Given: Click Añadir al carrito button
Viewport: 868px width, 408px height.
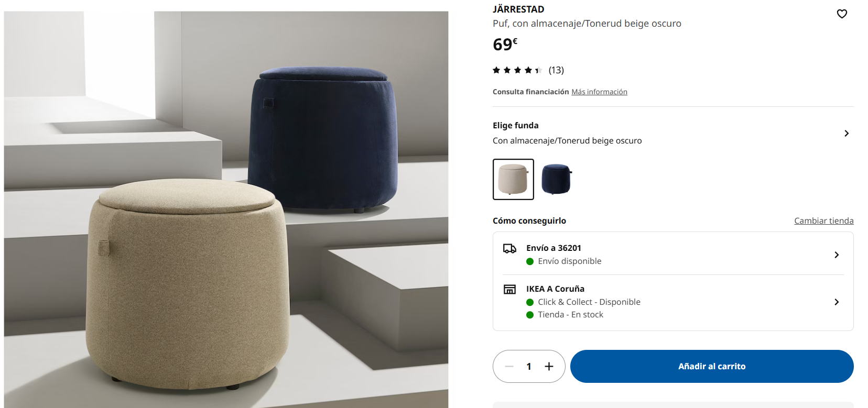Looking at the screenshot, I should (712, 367).
